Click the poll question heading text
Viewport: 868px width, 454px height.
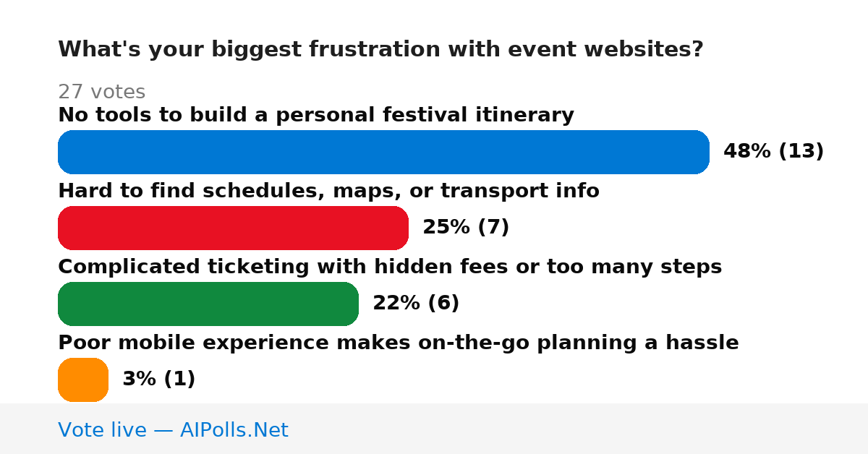[x=380, y=50]
